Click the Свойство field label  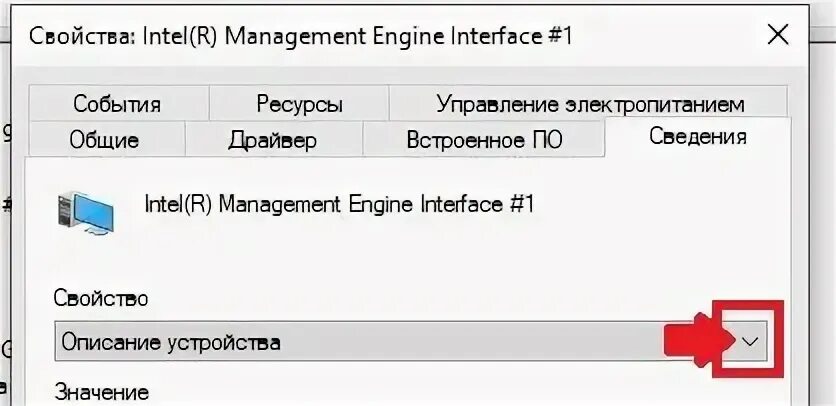(101, 298)
